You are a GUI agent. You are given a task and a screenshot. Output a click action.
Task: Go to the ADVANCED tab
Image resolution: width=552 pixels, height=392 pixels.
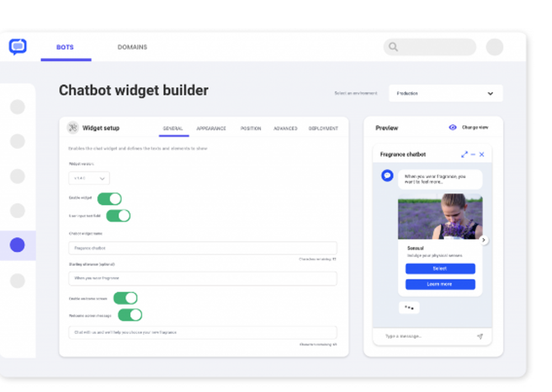[285, 129]
